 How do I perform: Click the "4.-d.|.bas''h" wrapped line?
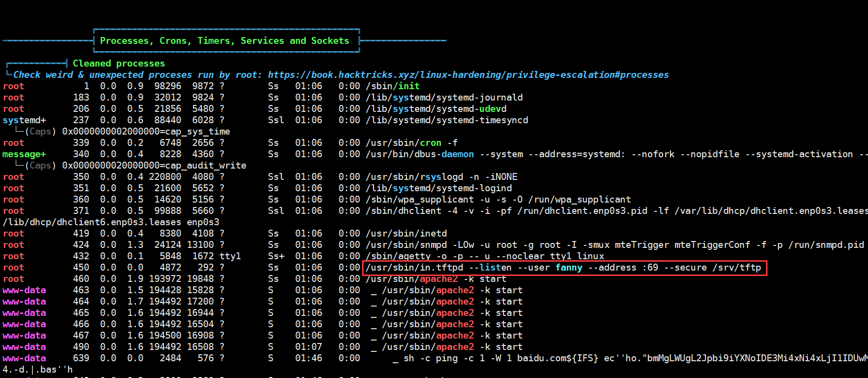point(37,370)
